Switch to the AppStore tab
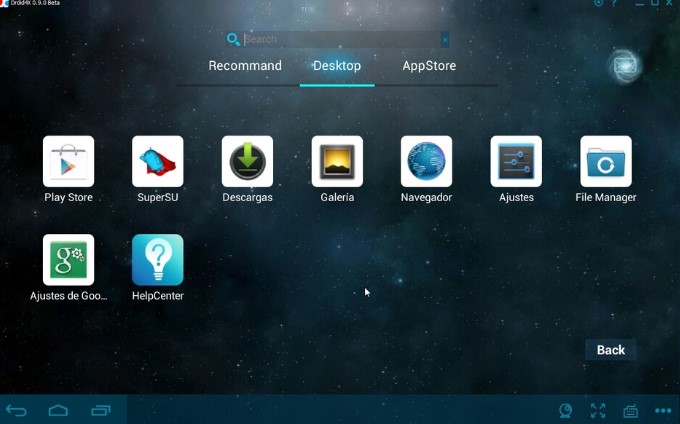Viewport: 680px width, 424px height. (x=429, y=65)
